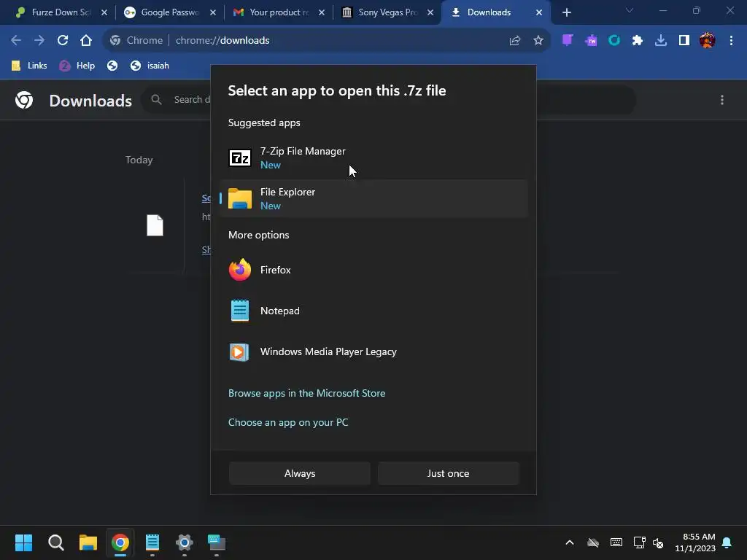This screenshot has height=560, width=747.
Task: Open the Extensions puzzle menu
Action: [638, 41]
